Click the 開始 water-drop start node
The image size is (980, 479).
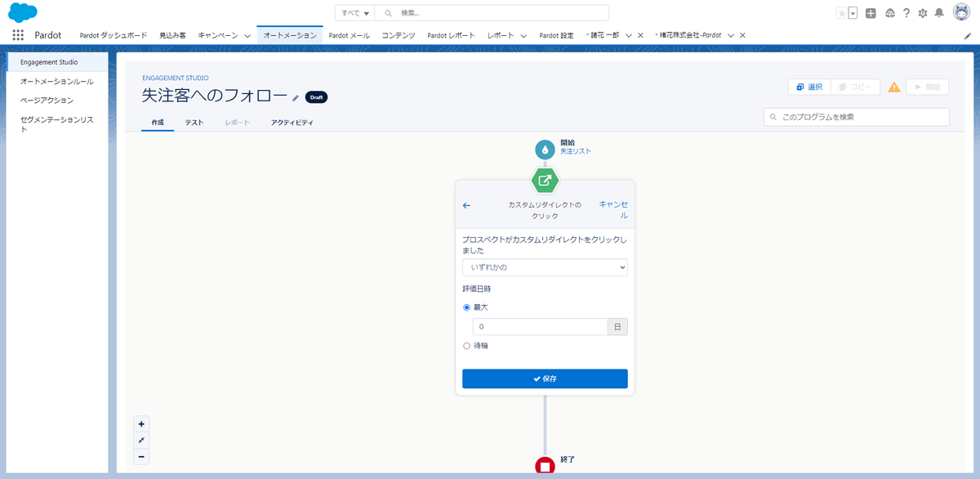click(x=545, y=150)
